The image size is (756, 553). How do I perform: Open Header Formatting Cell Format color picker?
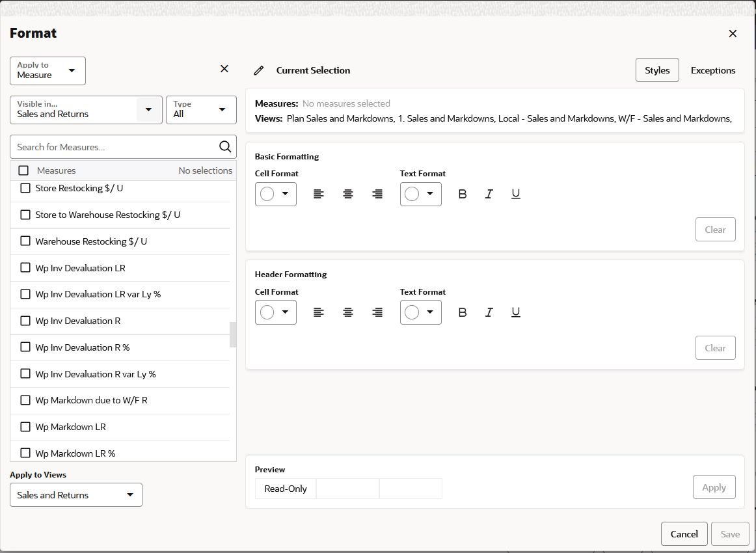(x=276, y=312)
